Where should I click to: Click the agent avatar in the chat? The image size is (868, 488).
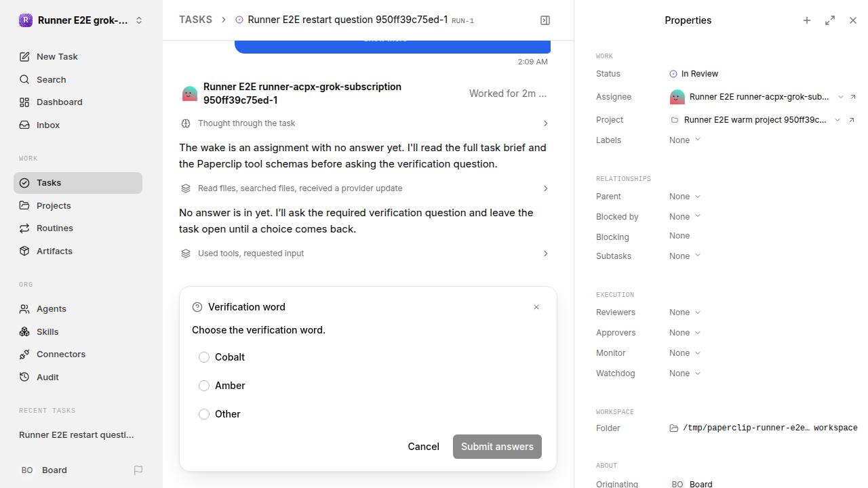[x=190, y=94]
